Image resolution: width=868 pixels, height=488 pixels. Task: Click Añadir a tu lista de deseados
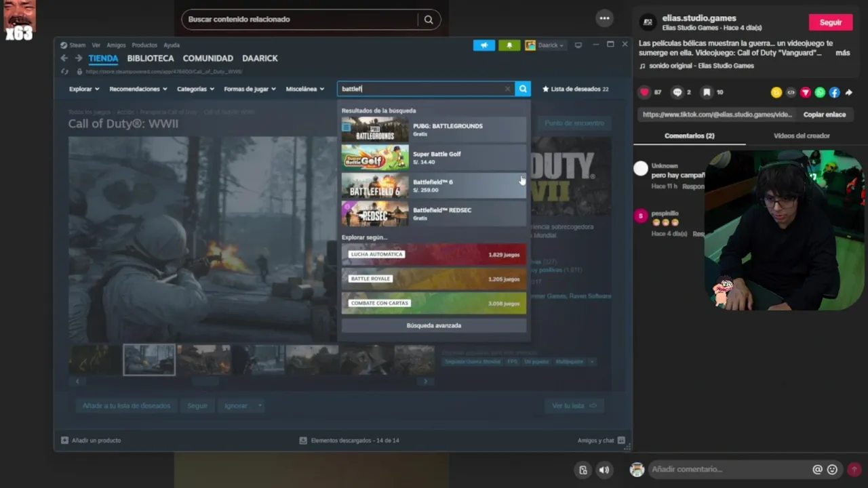tap(126, 405)
